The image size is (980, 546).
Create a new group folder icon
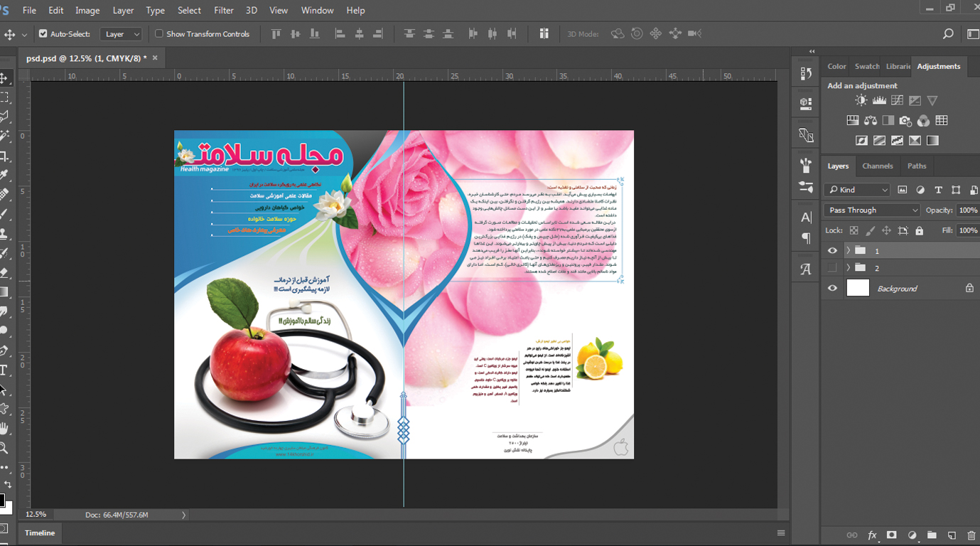coord(932,535)
